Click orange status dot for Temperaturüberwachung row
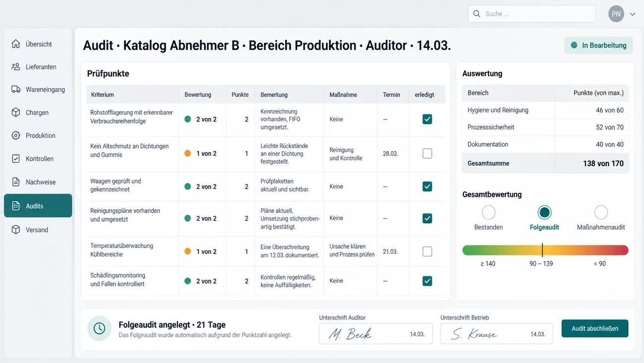Image resolution: width=644 pixels, height=363 pixels. (188, 251)
